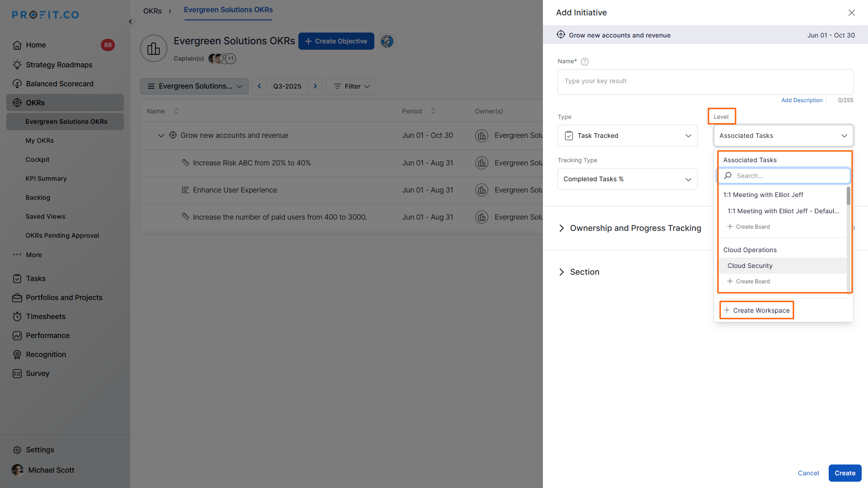Open the Type dropdown showing Task Tracked

(627, 136)
